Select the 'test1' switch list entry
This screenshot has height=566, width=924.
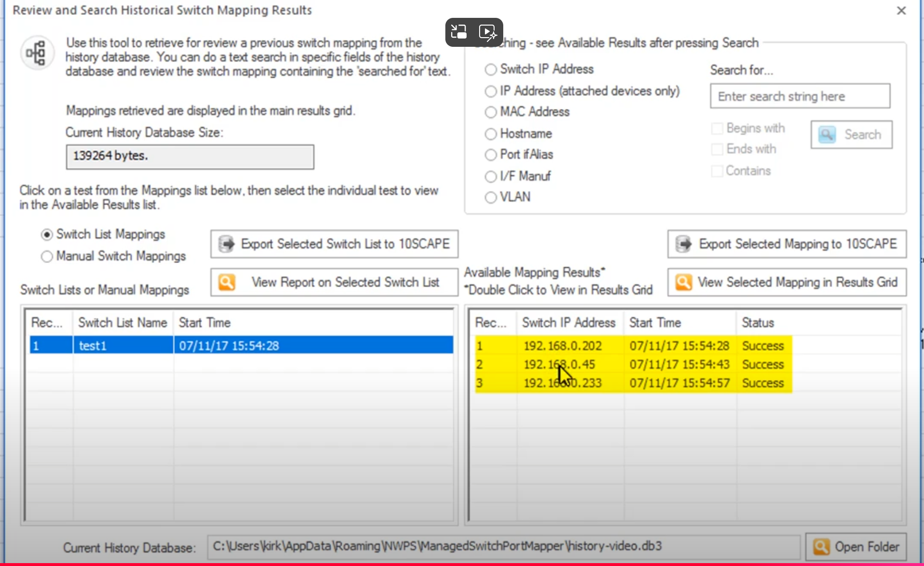point(241,345)
